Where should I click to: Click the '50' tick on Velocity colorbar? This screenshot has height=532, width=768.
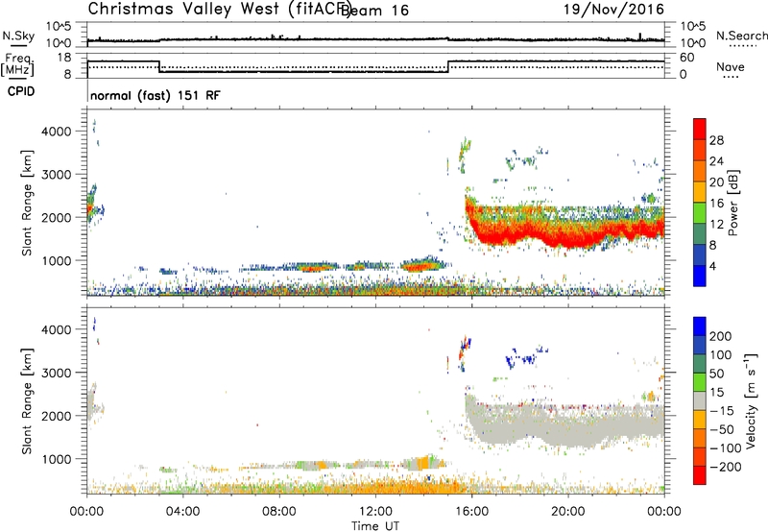tap(717, 374)
